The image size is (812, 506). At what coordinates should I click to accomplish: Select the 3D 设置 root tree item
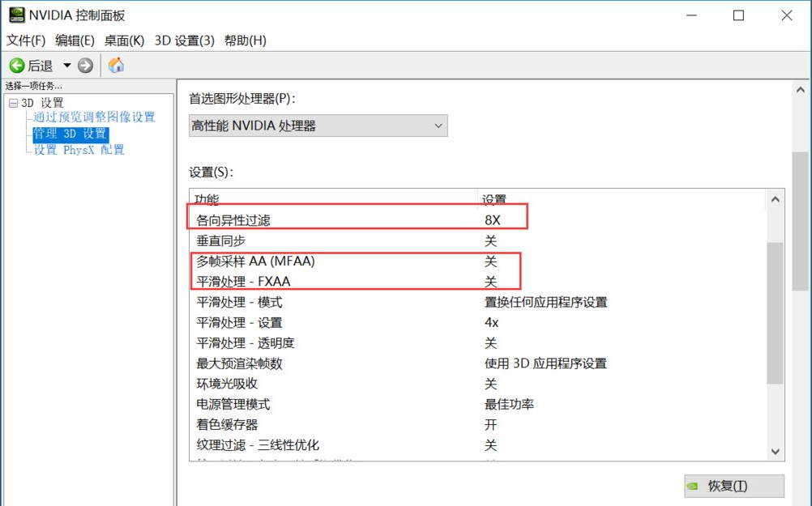(x=42, y=103)
